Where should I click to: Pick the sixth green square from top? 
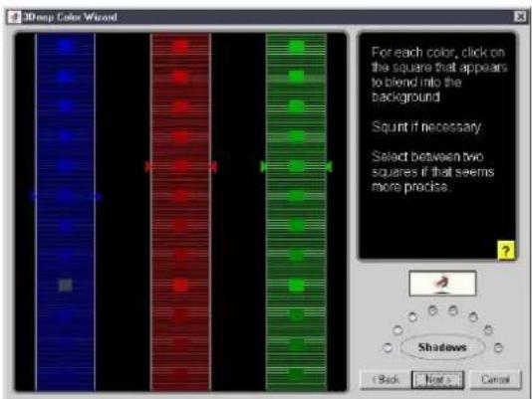tap(297, 196)
